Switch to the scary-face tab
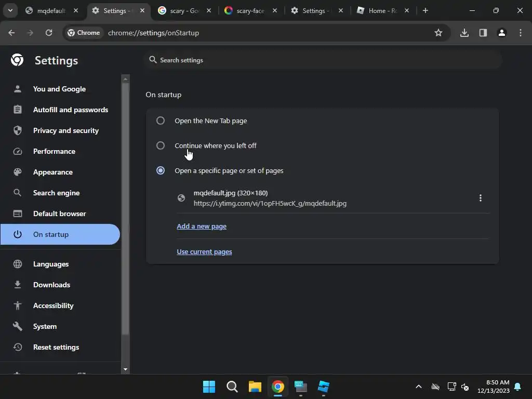 point(250,10)
